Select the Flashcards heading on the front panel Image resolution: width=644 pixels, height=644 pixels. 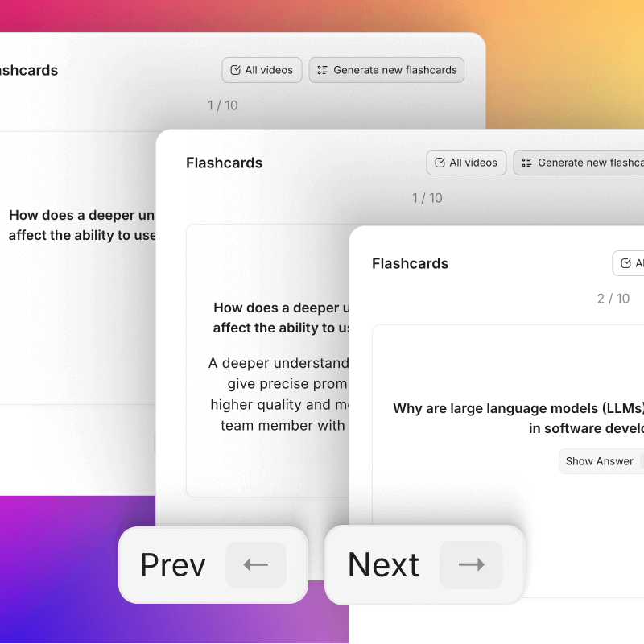pos(410,263)
